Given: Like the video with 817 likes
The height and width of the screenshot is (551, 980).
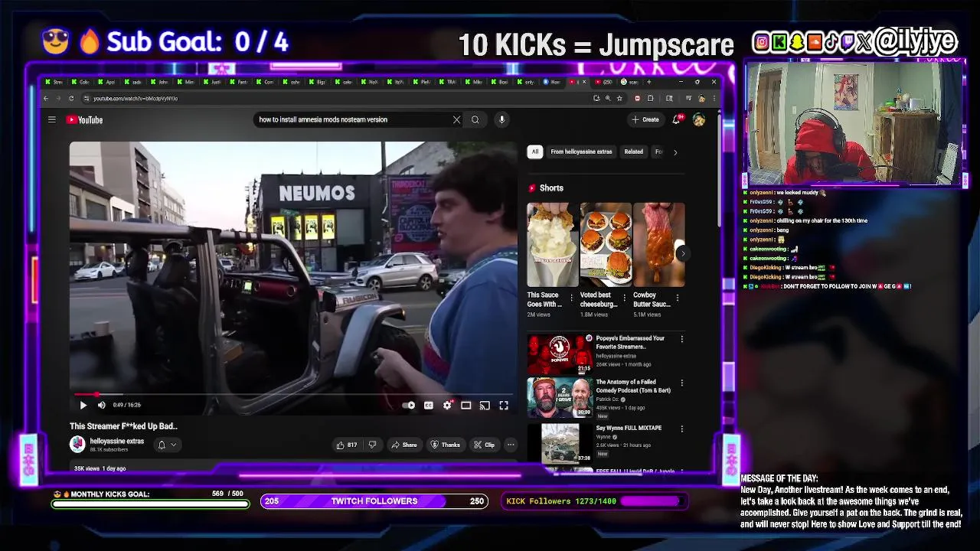Looking at the screenshot, I should (x=346, y=445).
